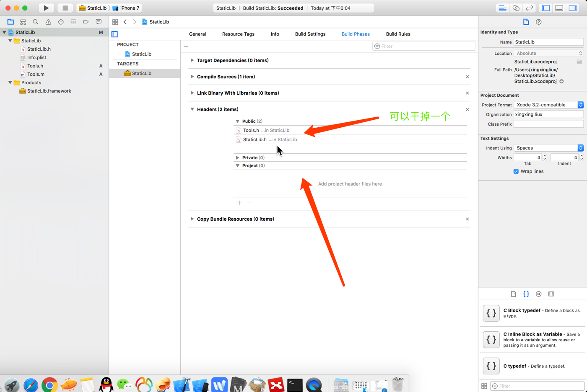The image size is (587, 392).
Task: Go back in editor history
Action: [x=125, y=22]
